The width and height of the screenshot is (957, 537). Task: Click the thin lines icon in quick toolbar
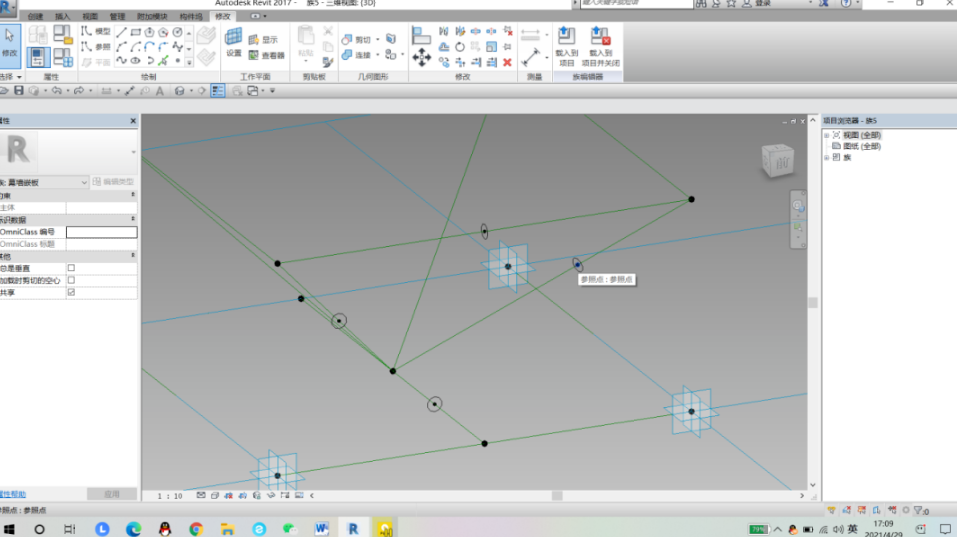click(218, 91)
